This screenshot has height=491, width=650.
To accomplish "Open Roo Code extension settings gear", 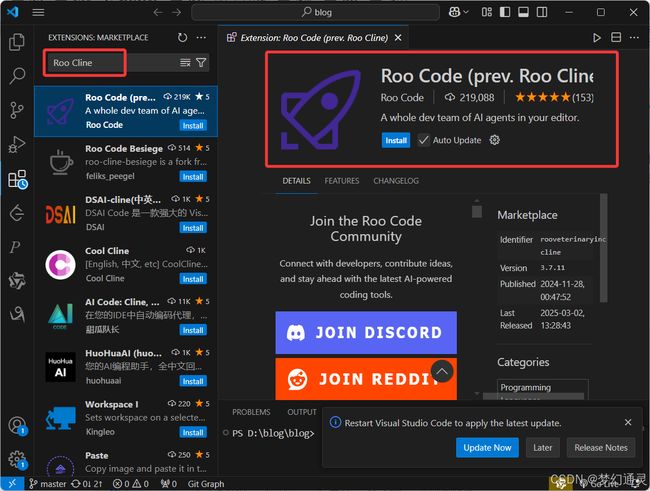I will tap(495, 140).
